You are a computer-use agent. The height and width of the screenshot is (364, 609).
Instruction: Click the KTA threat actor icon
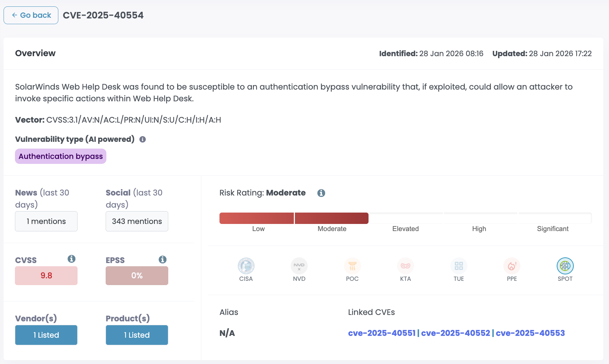coord(406,266)
